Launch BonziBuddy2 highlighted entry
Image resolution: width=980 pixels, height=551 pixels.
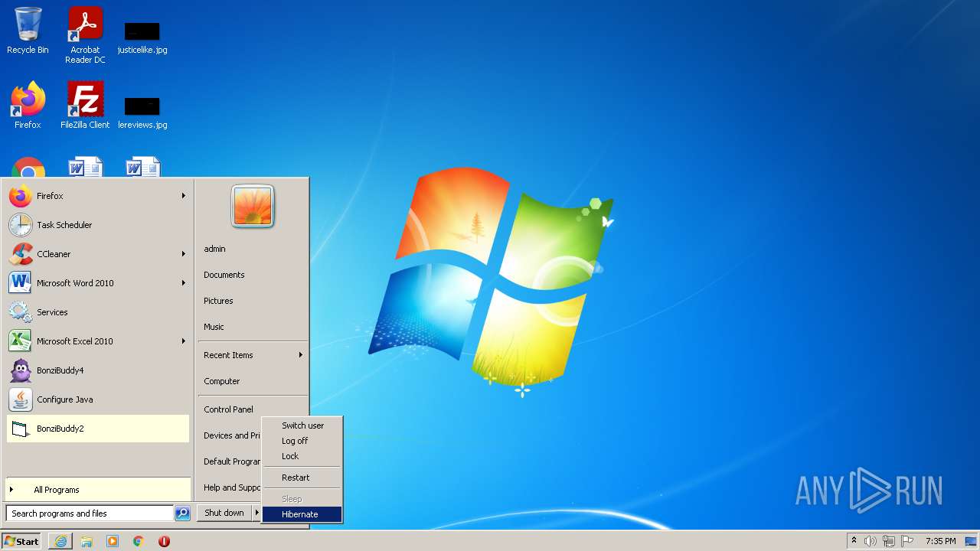(97, 429)
